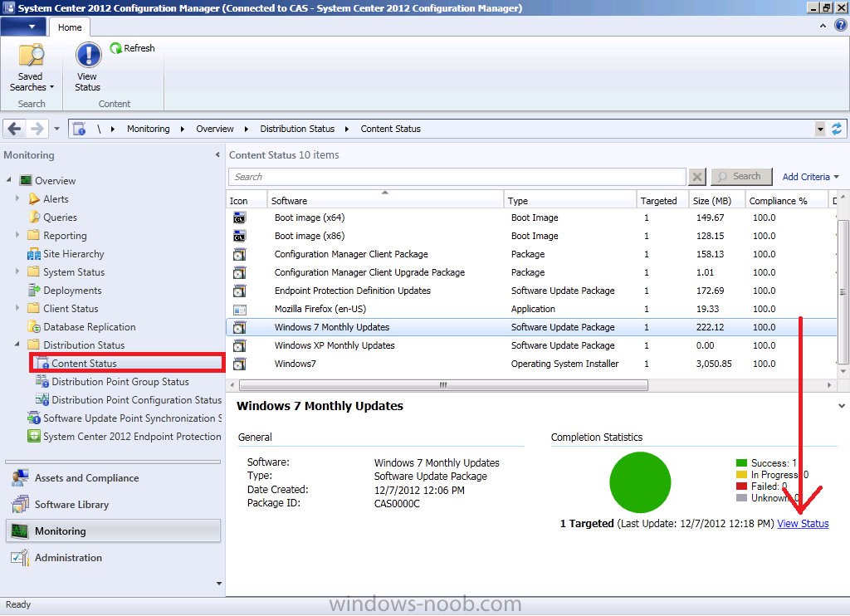Open the Administration workspace icon
This screenshot has height=616, width=850.
20,557
